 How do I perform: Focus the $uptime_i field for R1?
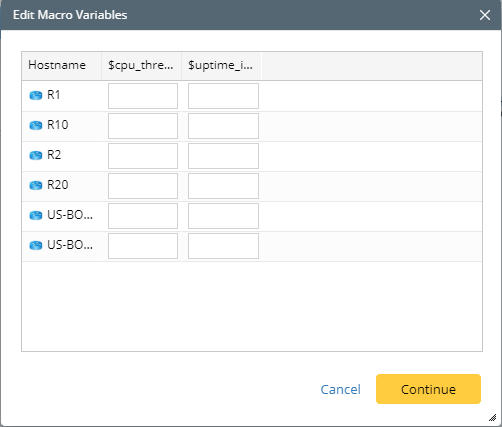(223, 96)
